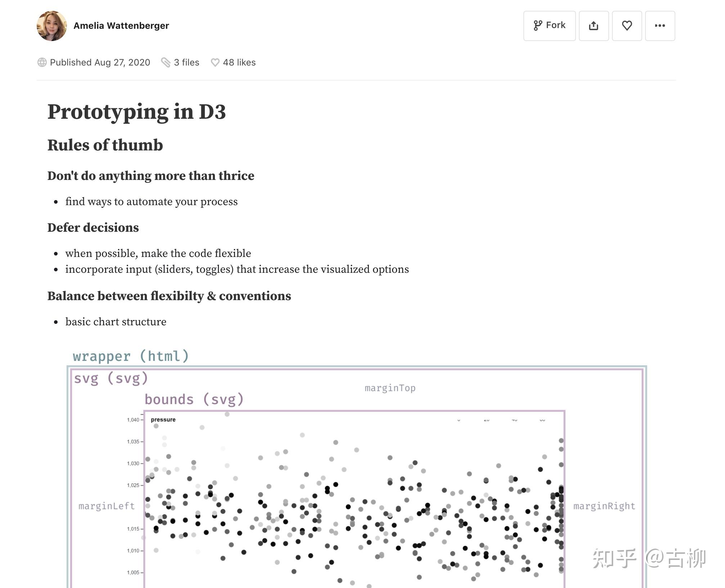Click Amelia Wattenberger's avatar photo
This screenshot has height=588, width=725.
point(52,26)
